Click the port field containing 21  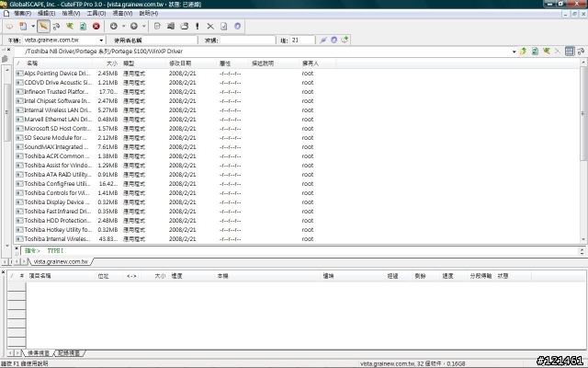302,40
